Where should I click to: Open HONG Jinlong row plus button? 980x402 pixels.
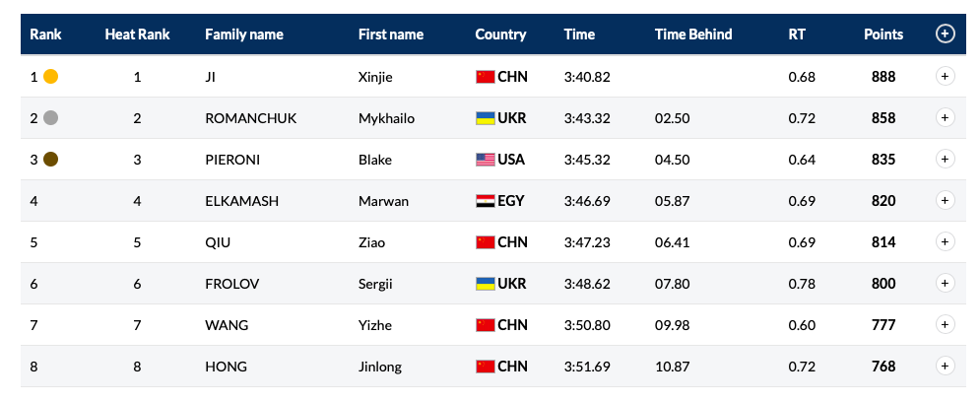(945, 366)
